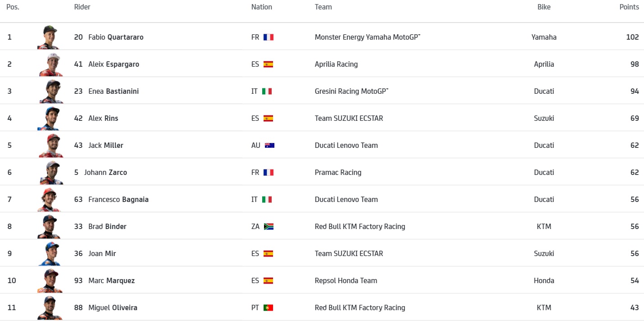The image size is (644, 321).
Task: Click Alex Rins's rider photo
Action: pyautogui.click(x=49, y=118)
